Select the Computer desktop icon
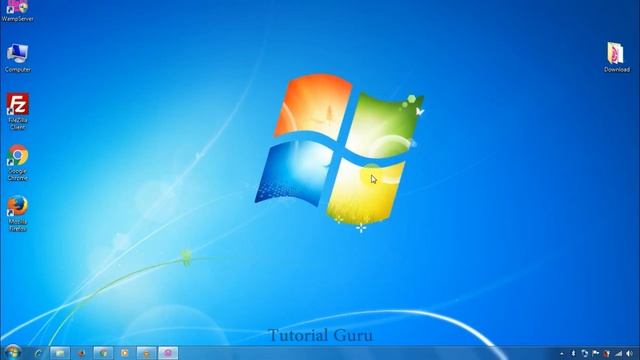This screenshot has width=640, height=360. 18,58
